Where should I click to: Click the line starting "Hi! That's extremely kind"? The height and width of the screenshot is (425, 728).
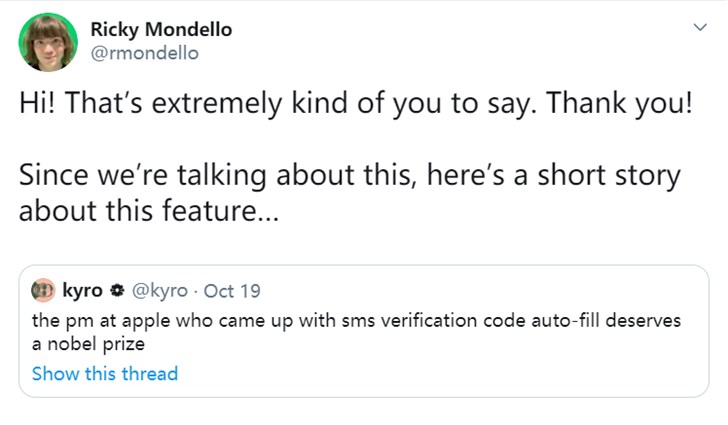[x=354, y=107]
